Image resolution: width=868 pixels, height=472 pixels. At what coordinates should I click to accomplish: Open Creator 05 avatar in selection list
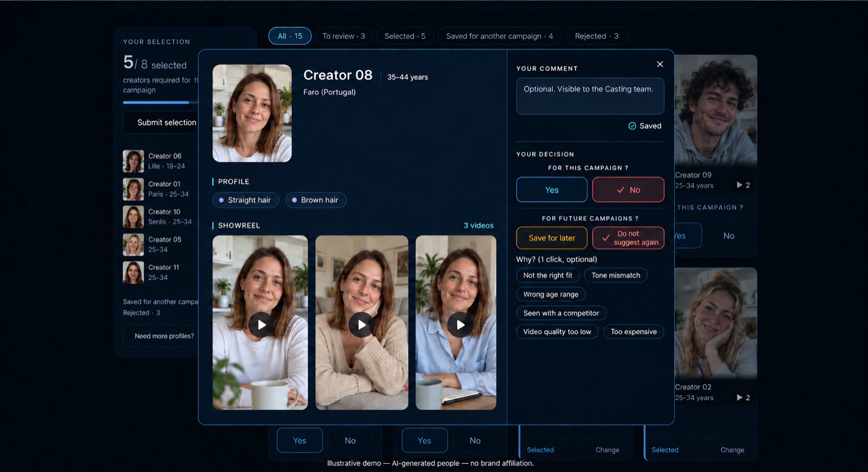click(x=133, y=245)
